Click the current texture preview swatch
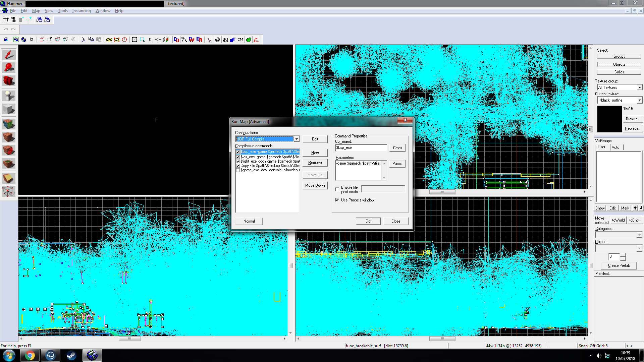 (x=609, y=119)
